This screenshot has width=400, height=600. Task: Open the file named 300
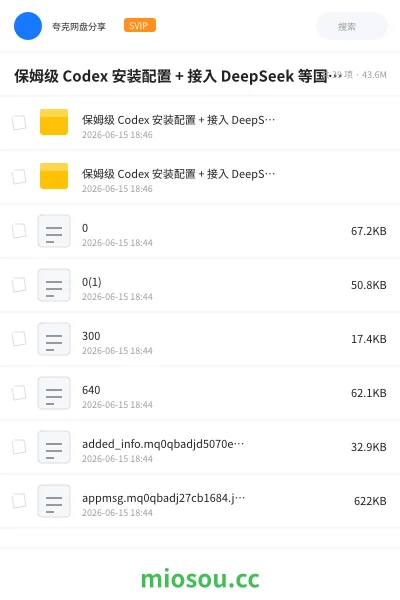click(x=91, y=336)
